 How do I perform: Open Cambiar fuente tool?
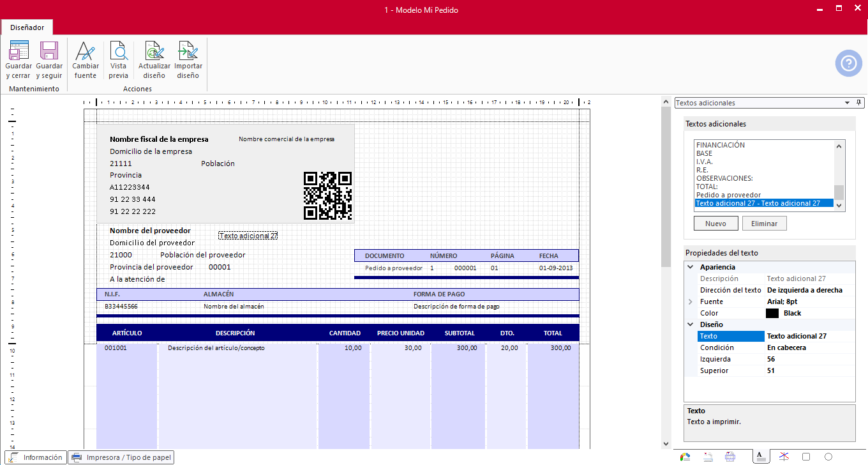pyautogui.click(x=86, y=61)
